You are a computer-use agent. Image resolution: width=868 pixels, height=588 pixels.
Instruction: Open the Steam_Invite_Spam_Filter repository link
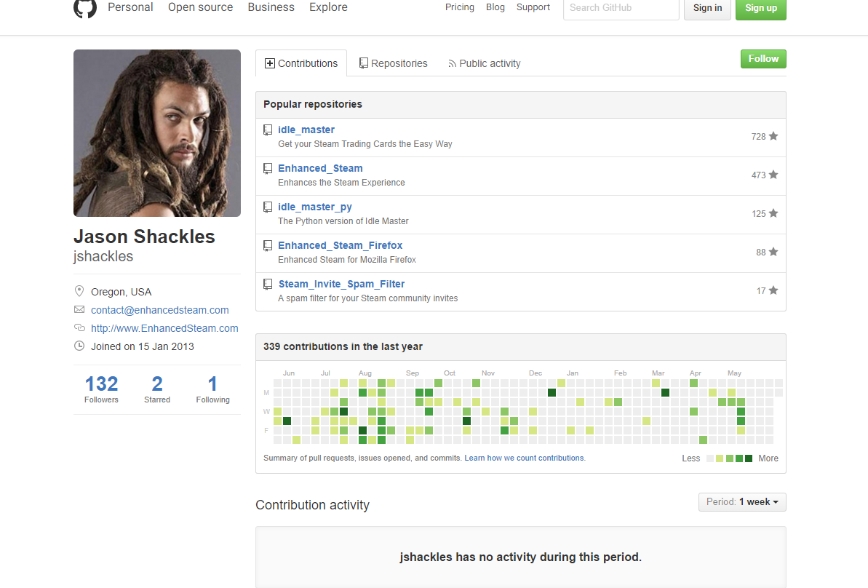(341, 284)
